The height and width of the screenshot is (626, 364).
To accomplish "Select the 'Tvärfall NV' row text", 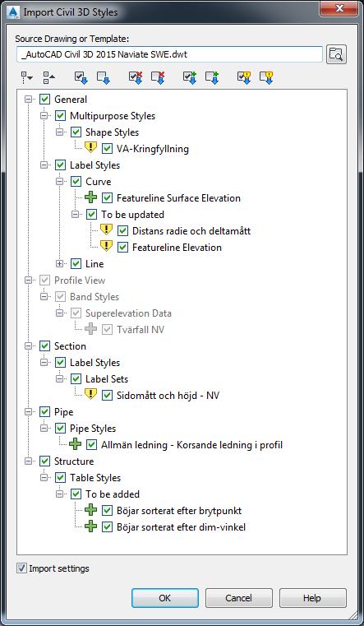I will [141, 330].
